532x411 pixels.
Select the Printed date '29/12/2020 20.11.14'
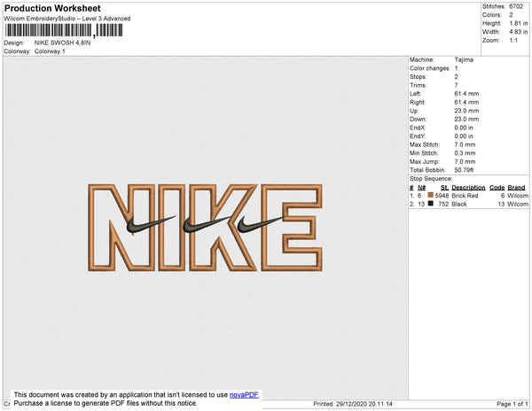(364, 404)
